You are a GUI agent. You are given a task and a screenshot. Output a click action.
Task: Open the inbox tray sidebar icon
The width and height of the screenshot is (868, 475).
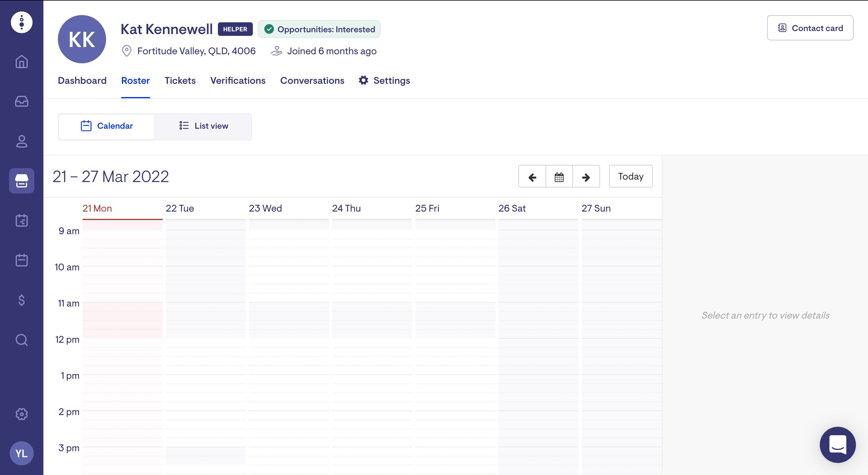[22, 101]
